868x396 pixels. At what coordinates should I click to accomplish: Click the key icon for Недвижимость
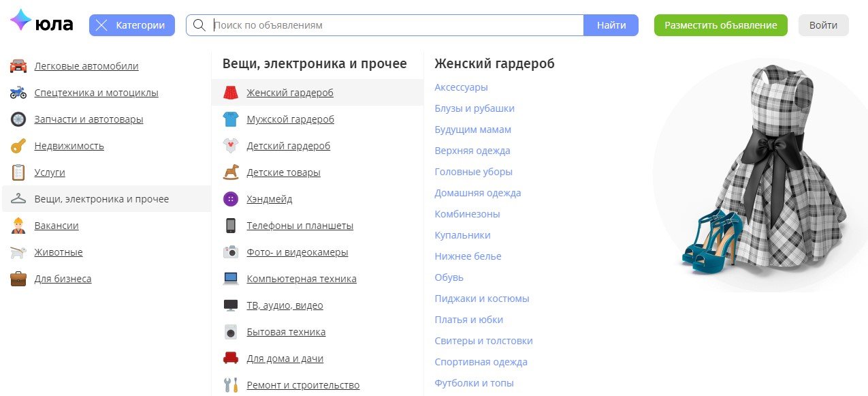pos(18,146)
